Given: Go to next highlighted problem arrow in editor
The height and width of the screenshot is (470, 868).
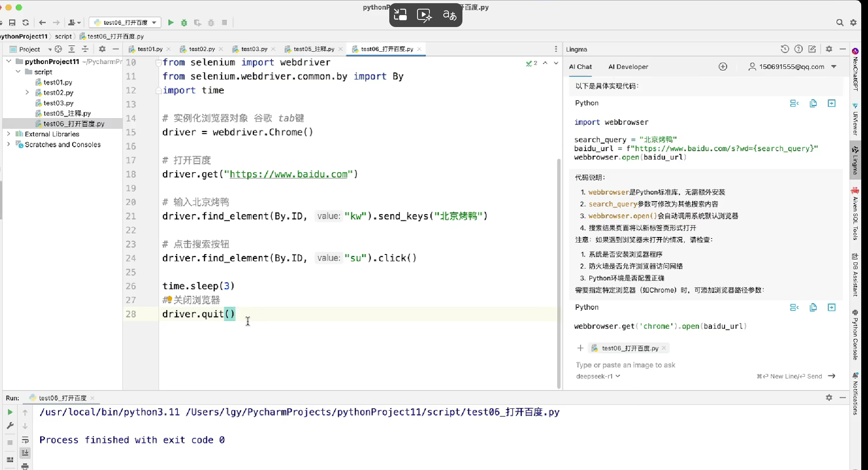Looking at the screenshot, I should (556, 63).
